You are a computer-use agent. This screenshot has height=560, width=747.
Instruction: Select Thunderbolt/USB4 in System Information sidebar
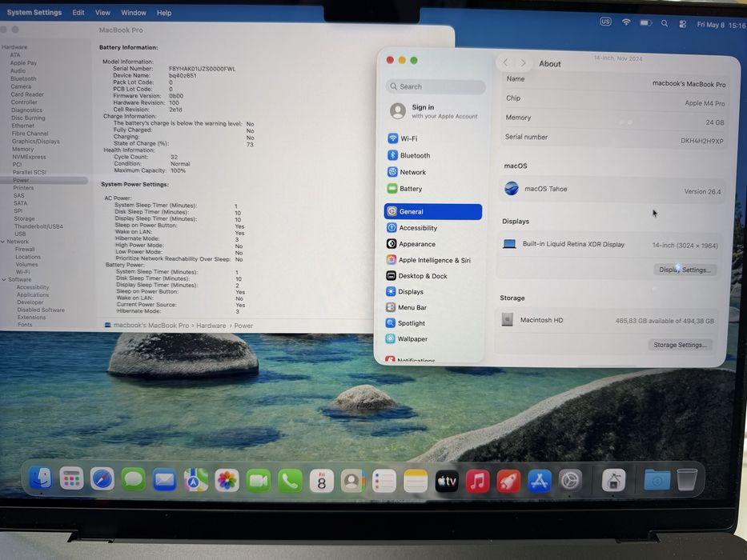pos(38,226)
